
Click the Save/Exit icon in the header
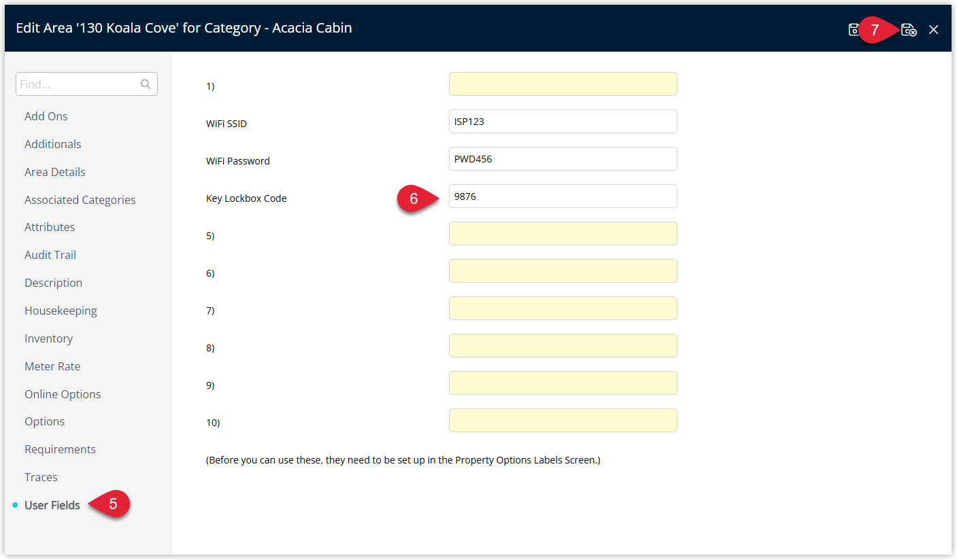pyautogui.click(x=909, y=30)
